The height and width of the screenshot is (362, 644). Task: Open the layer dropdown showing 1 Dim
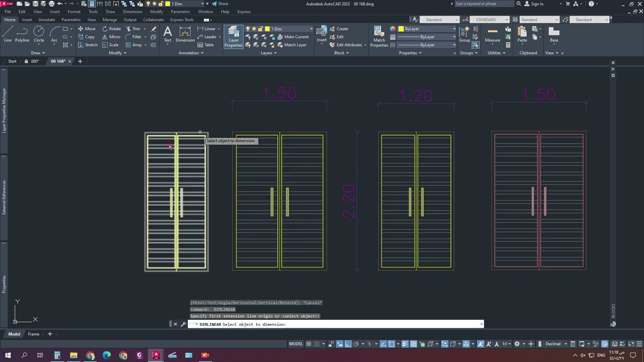point(289,29)
